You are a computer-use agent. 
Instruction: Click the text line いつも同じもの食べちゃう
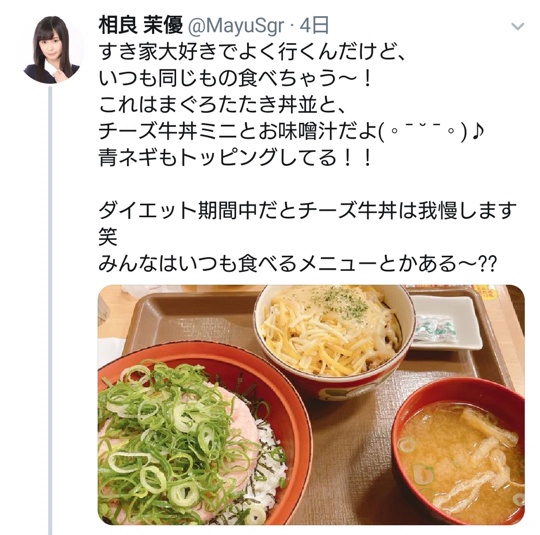tap(235, 79)
